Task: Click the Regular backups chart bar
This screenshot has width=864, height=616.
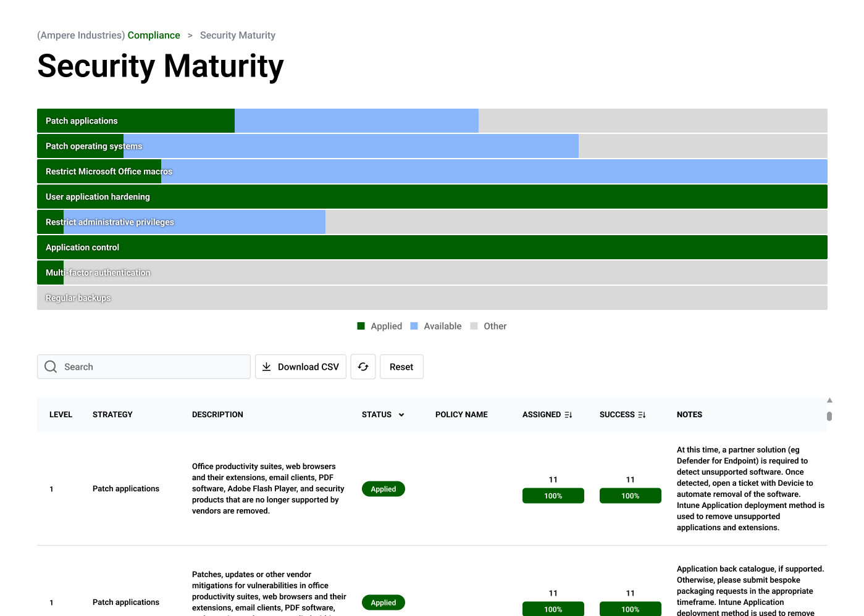Action: point(432,298)
